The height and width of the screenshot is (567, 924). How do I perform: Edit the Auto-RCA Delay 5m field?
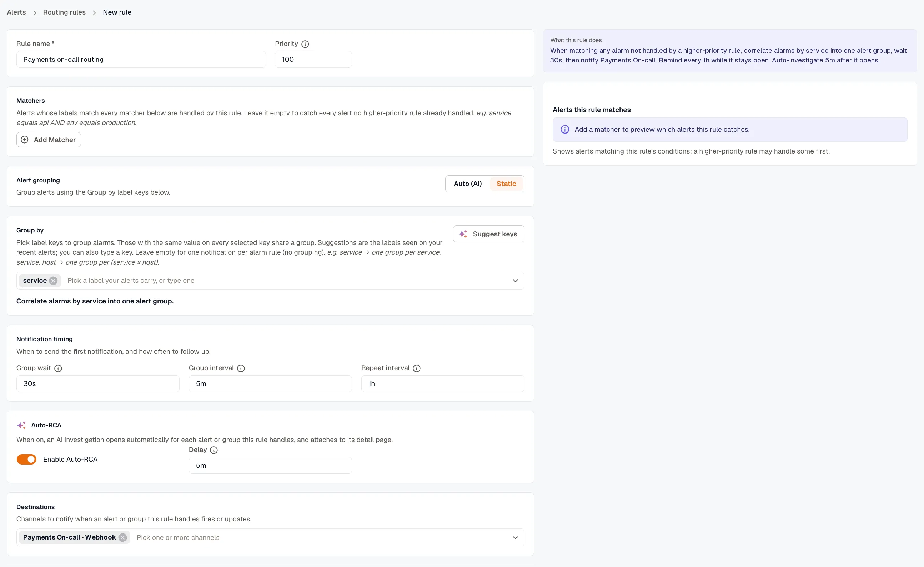point(270,465)
